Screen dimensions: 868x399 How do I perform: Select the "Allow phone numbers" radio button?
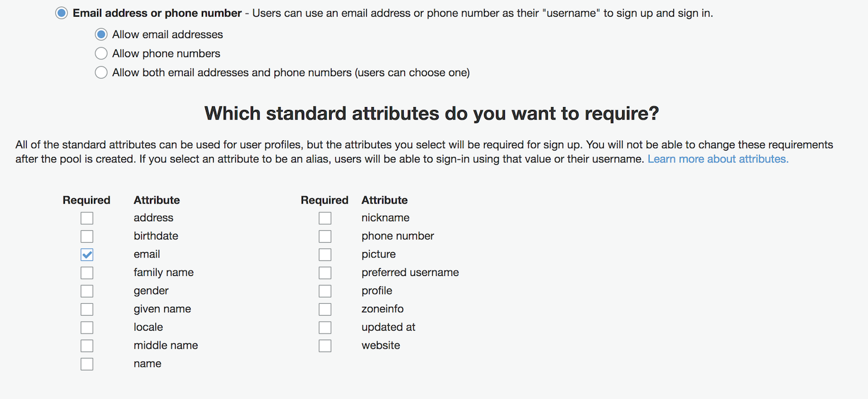(x=101, y=54)
